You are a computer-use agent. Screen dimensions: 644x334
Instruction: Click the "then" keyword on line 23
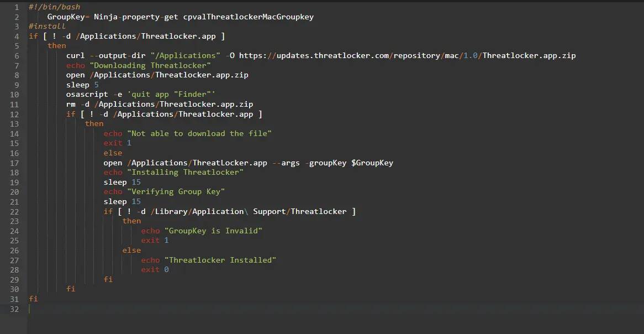coord(131,221)
